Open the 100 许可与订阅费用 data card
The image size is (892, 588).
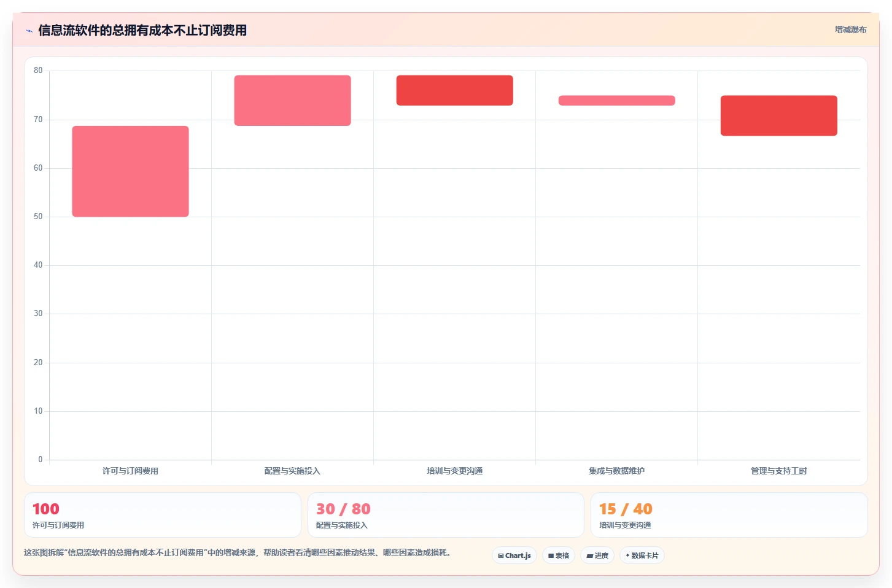(163, 515)
